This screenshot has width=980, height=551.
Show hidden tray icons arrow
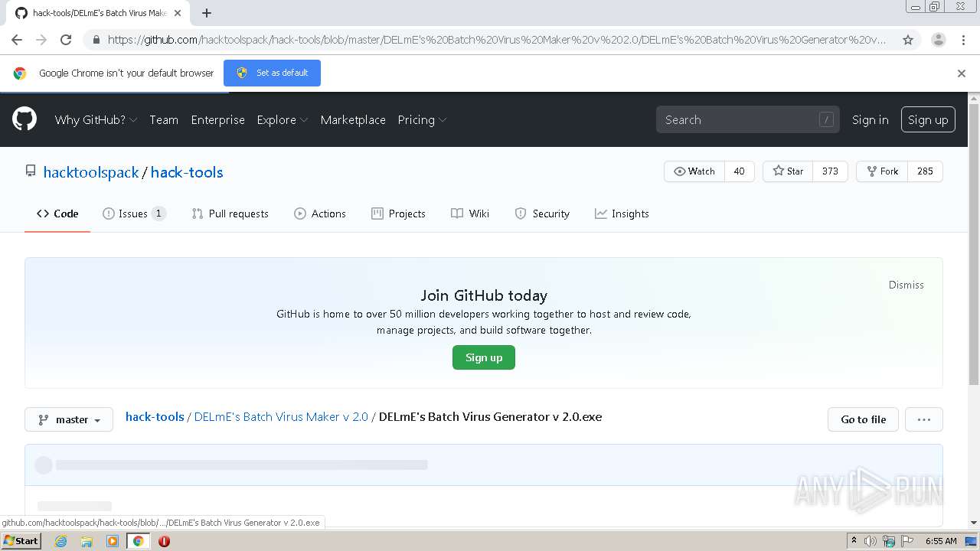854,541
